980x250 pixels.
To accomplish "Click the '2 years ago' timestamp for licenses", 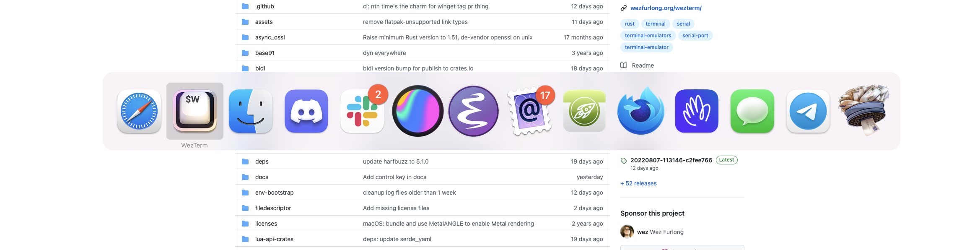I will (x=587, y=224).
